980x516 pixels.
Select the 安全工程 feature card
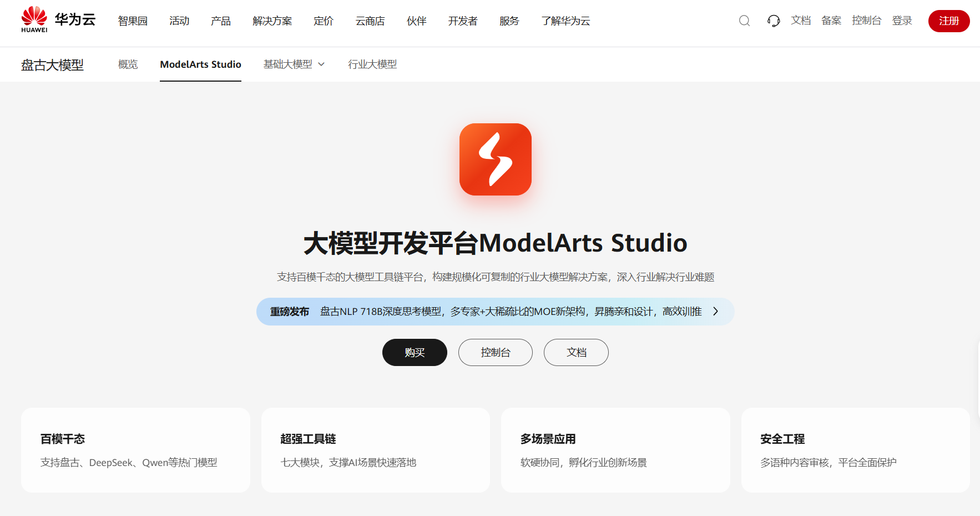coord(856,450)
